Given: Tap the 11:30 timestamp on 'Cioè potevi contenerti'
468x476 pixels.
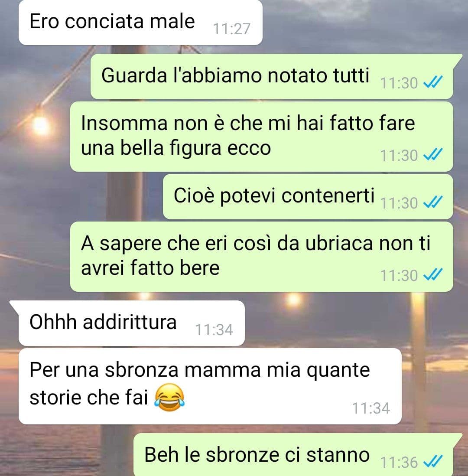Looking at the screenshot, I should coord(399,203).
